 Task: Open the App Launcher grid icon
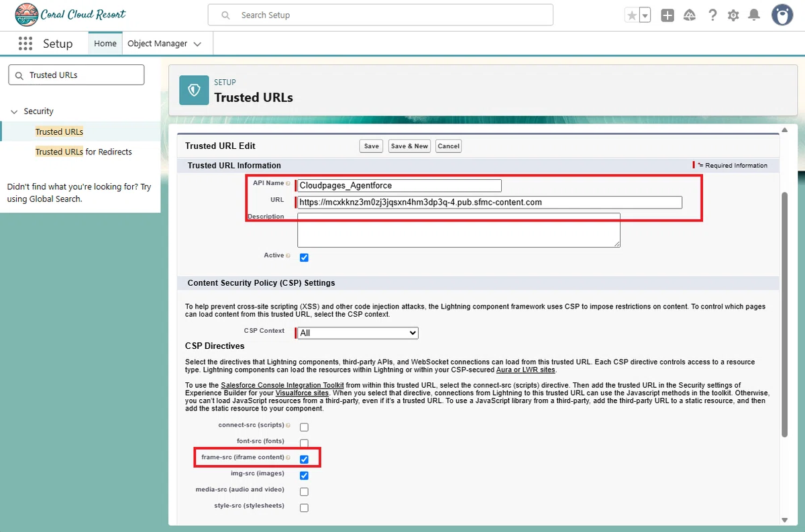[25, 44]
